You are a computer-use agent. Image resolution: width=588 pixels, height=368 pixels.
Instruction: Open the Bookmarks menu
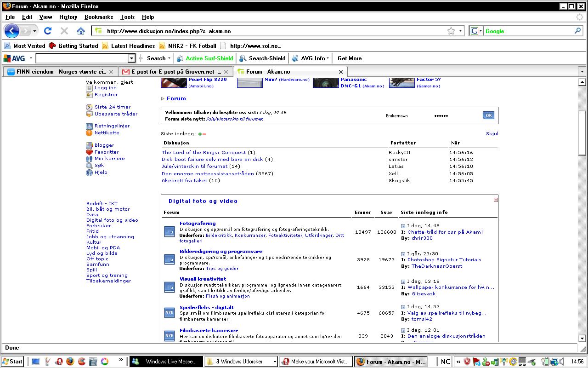tap(99, 17)
